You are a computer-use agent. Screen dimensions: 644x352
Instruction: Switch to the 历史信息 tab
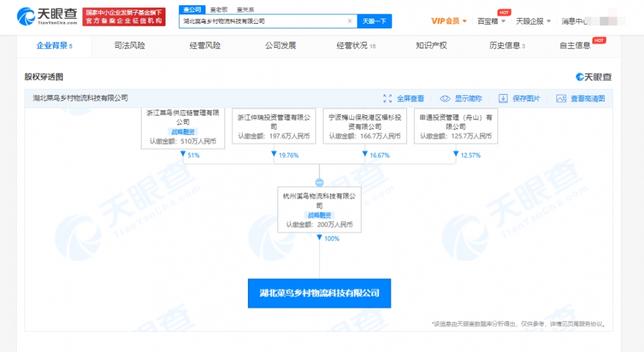507,46
